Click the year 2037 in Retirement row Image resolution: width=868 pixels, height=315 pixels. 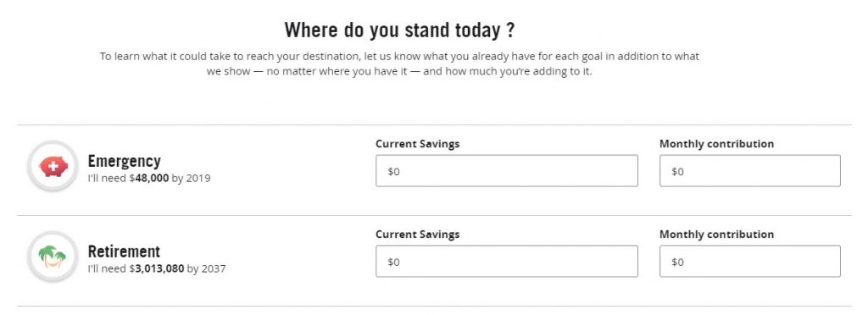coord(213,269)
